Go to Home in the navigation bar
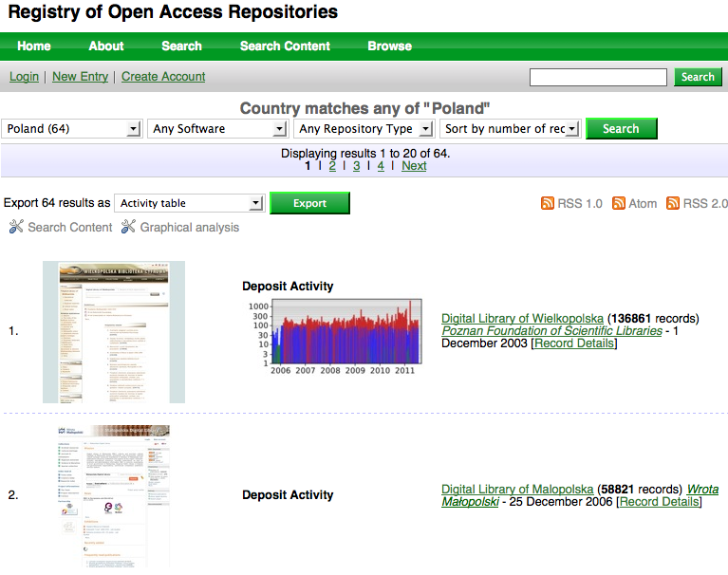 coord(34,46)
